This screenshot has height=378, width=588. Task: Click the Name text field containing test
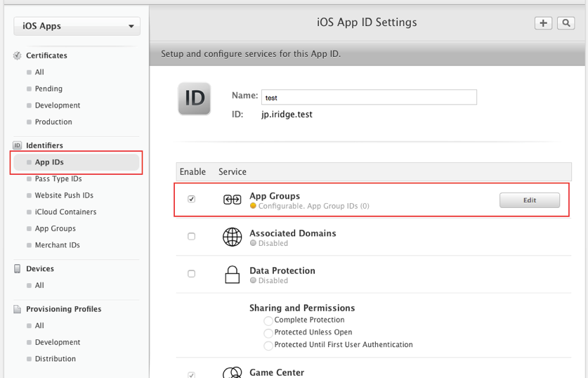pyautogui.click(x=369, y=98)
